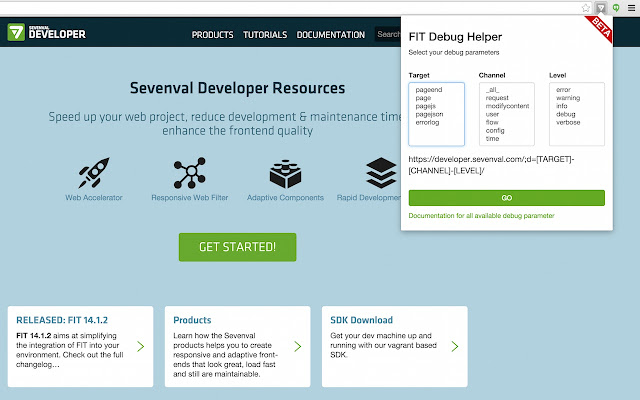Click the Responsive Web Filter network icon

(x=190, y=173)
